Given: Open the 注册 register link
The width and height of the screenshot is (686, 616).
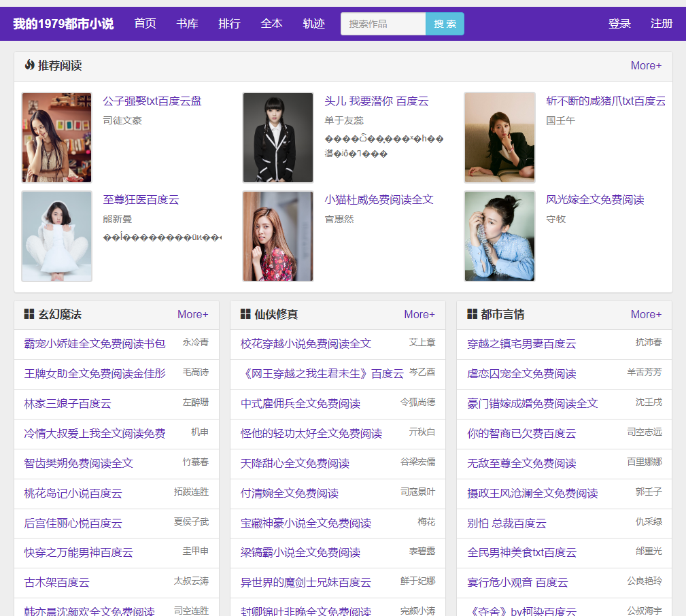Looking at the screenshot, I should click(x=662, y=24).
